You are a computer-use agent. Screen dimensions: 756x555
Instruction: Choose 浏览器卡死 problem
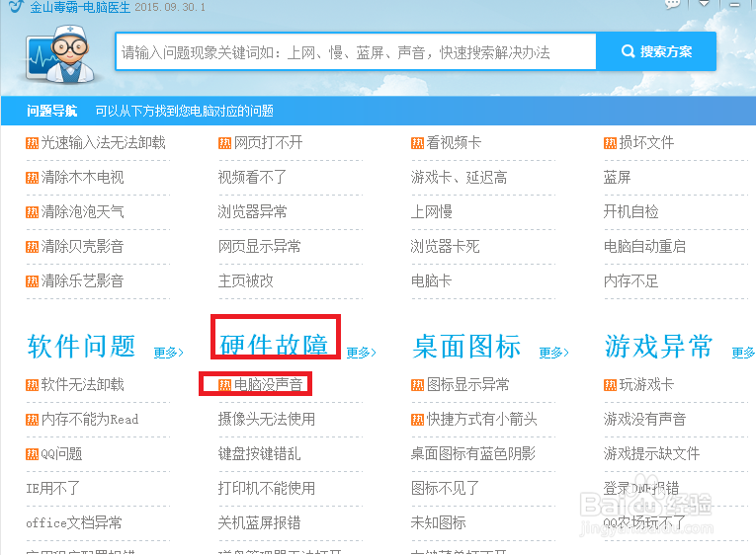(x=445, y=246)
